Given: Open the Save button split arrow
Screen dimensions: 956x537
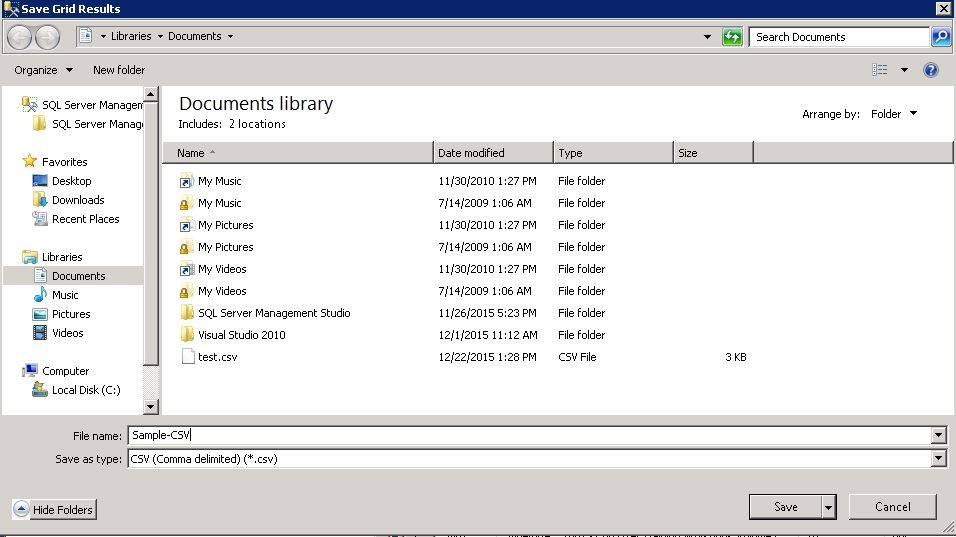Looking at the screenshot, I should [x=828, y=507].
